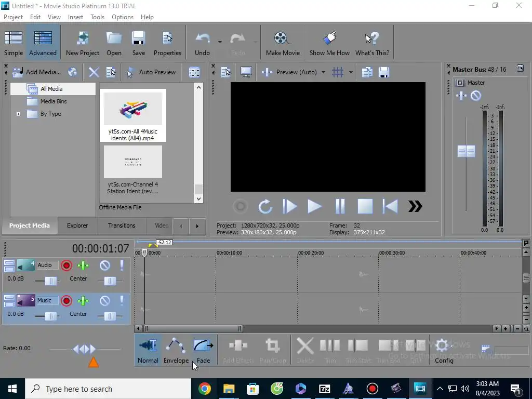Toggle preview overlays grid icon

click(338, 72)
